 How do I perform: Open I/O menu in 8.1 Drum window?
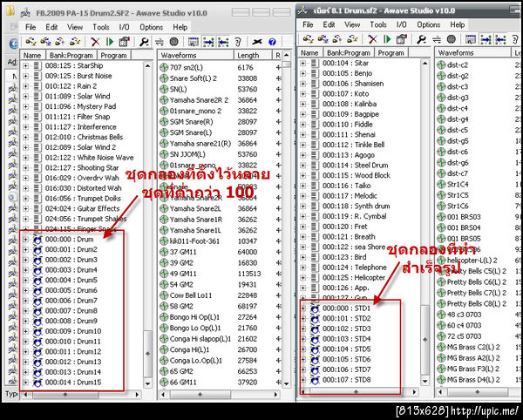pos(402,24)
